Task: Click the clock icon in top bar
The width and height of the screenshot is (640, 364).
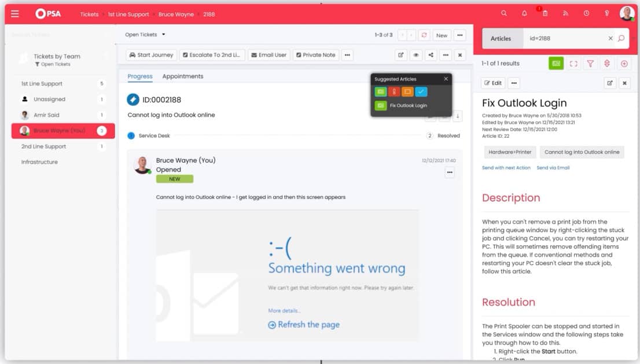Action: click(x=586, y=13)
